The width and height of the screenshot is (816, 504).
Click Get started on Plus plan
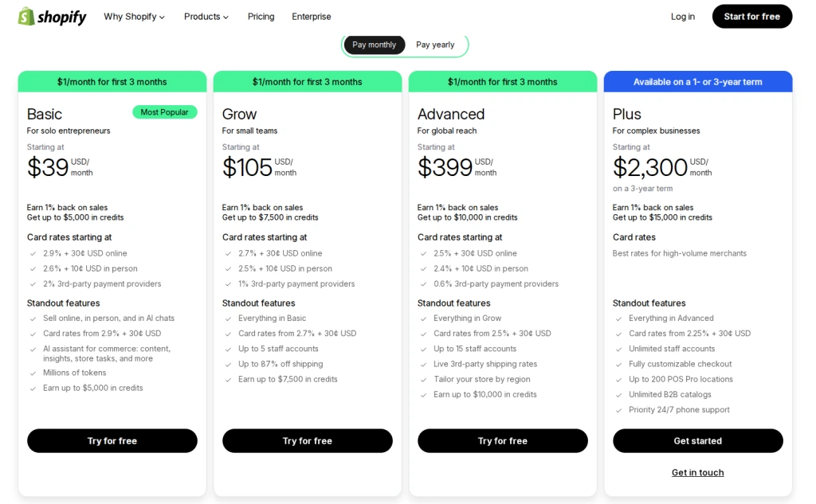697,440
